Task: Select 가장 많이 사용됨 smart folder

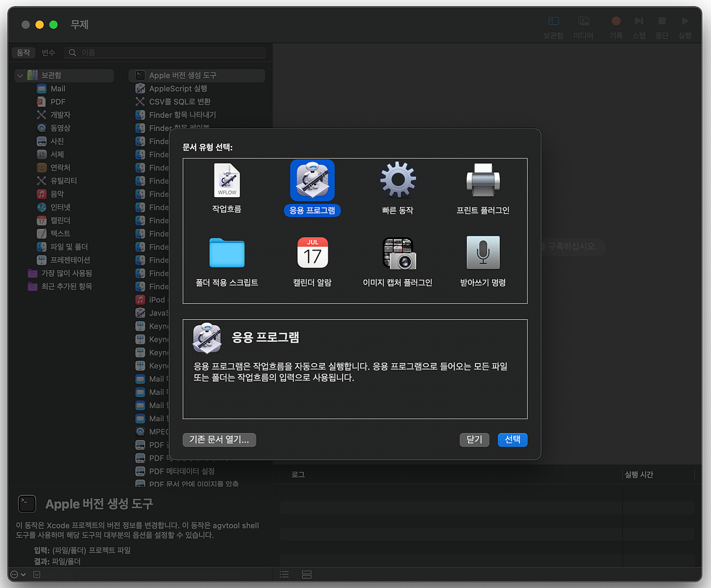Action: (66, 273)
